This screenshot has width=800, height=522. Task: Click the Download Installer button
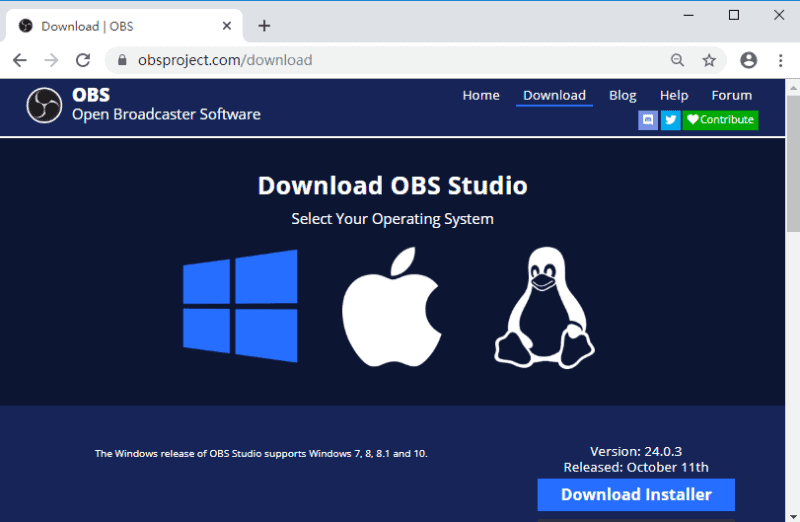[x=636, y=494]
